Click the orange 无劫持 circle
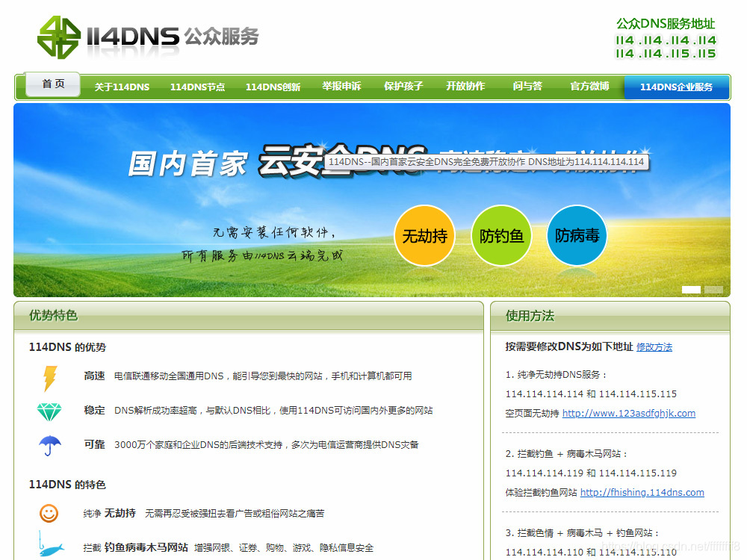This screenshot has height=560, width=747. tap(424, 236)
